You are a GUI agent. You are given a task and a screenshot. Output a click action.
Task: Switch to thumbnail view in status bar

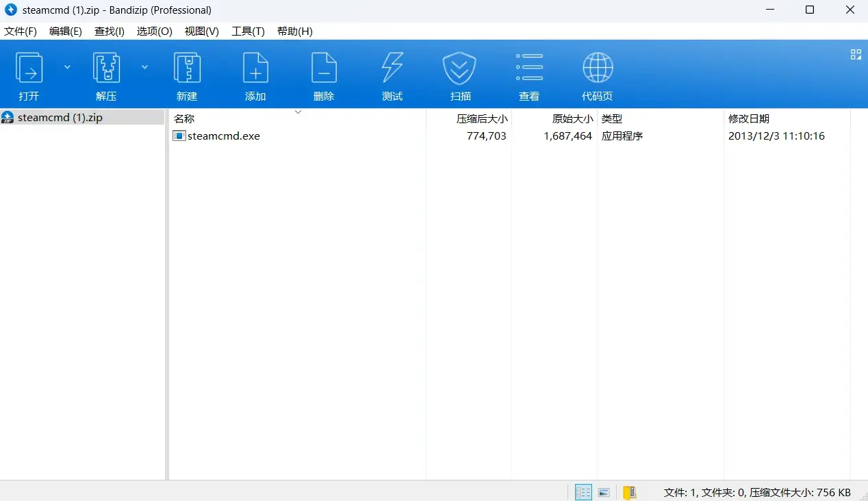pyautogui.click(x=604, y=492)
